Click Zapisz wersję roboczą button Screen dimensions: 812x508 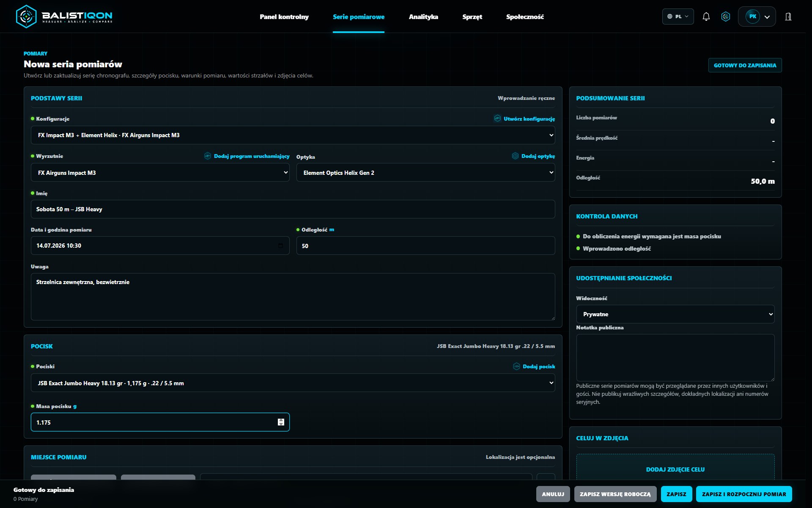tap(615, 494)
